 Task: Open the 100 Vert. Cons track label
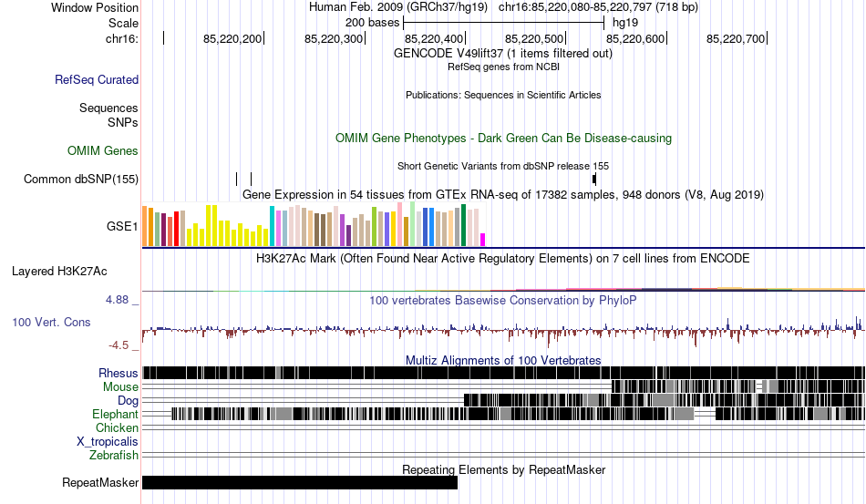(x=51, y=322)
